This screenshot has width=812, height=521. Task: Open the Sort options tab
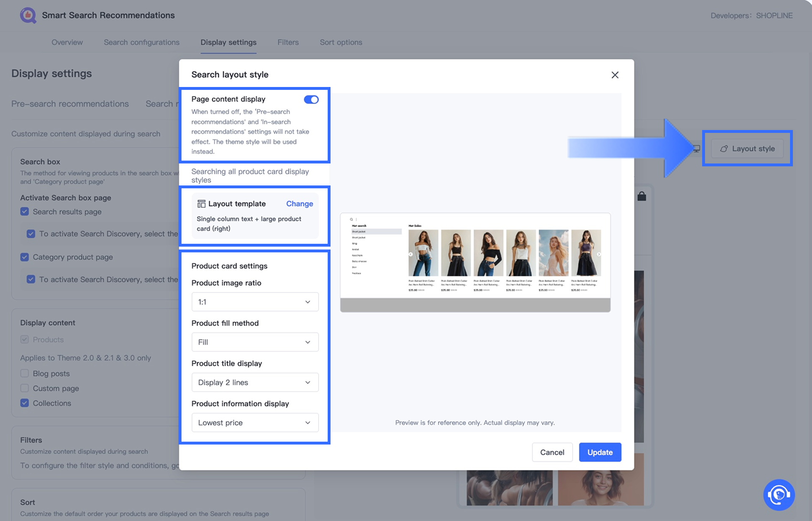tap(341, 42)
